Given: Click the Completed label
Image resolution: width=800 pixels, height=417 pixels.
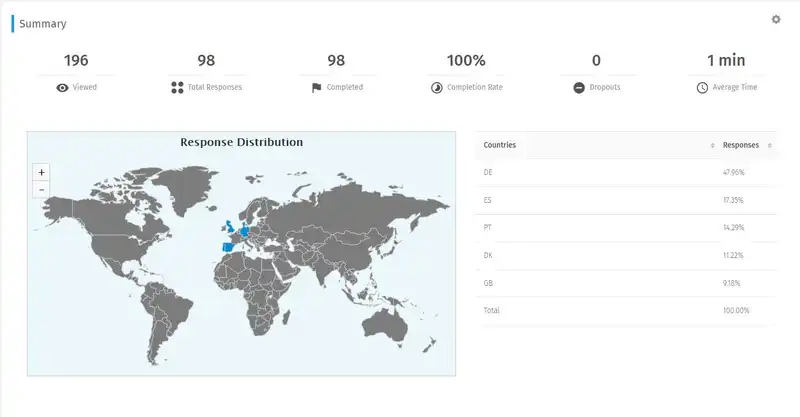Looking at the screenshot, I should click(x=344, y=87).
